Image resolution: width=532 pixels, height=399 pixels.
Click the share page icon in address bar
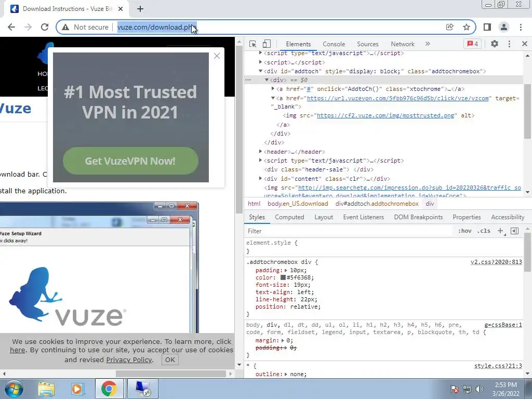[449, 27]
